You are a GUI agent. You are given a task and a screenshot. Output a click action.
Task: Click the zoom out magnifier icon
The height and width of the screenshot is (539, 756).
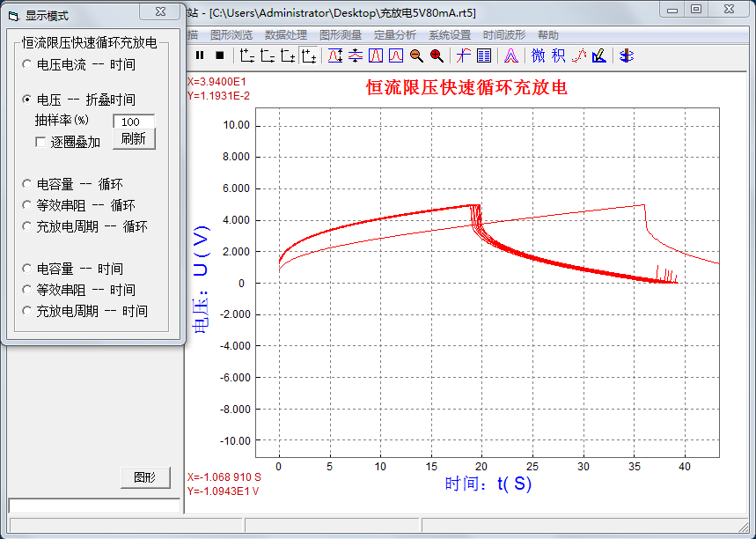point(416,55)
